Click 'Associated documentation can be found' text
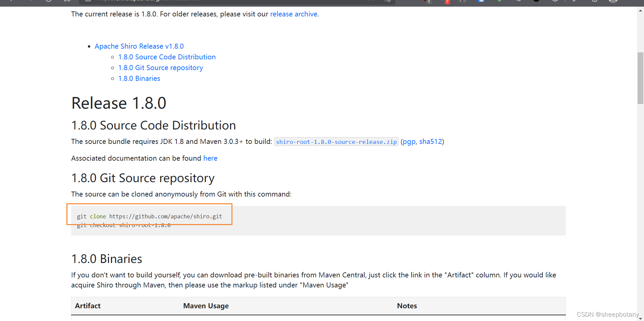This screenshot has height=321, width=644. (136, 158)
